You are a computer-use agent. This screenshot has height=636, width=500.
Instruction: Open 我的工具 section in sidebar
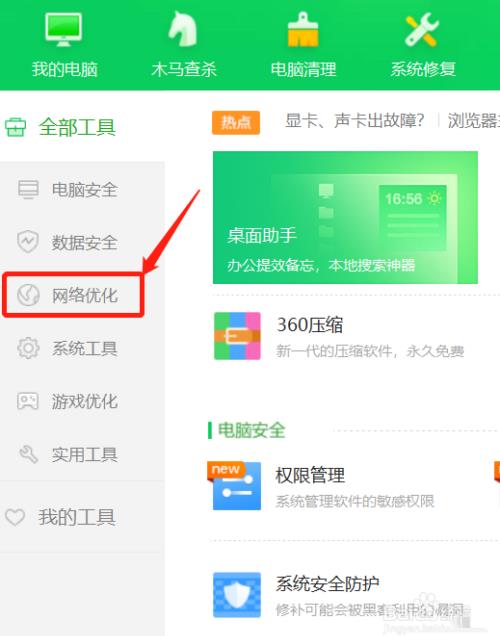[77, 517]
